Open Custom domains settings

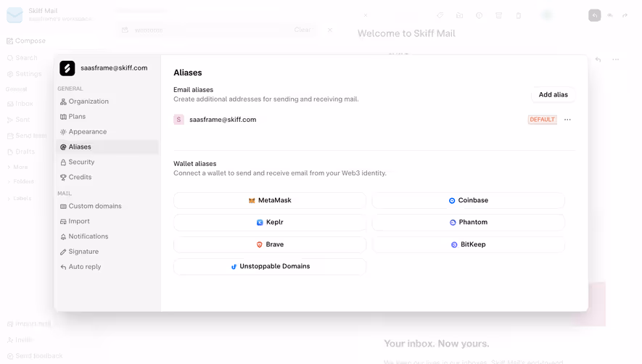click(x=107, y=206)
